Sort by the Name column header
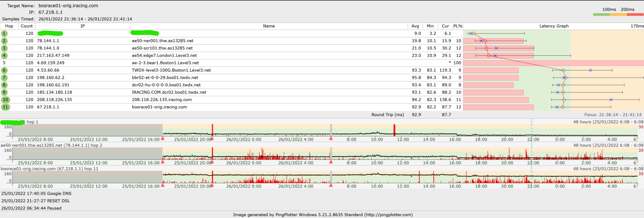Image resolution: width=644 pixels, height=218 pixels. tap(269, 26)
